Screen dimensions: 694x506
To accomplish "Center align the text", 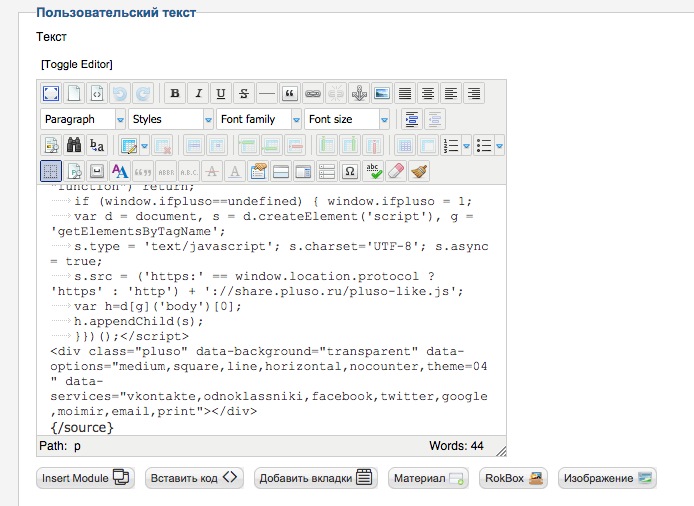I will point(428,93).
